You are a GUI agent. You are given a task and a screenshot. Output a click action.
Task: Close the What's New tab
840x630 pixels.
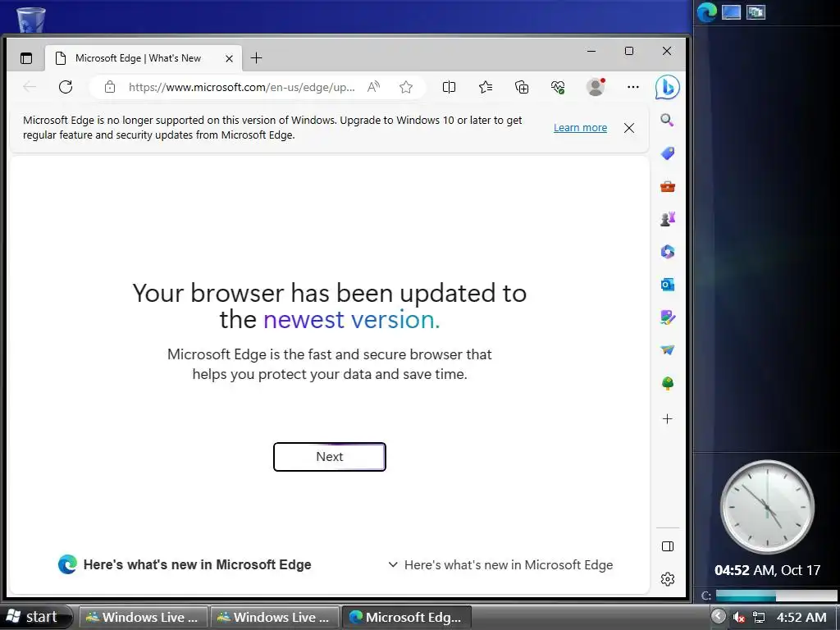229,58
